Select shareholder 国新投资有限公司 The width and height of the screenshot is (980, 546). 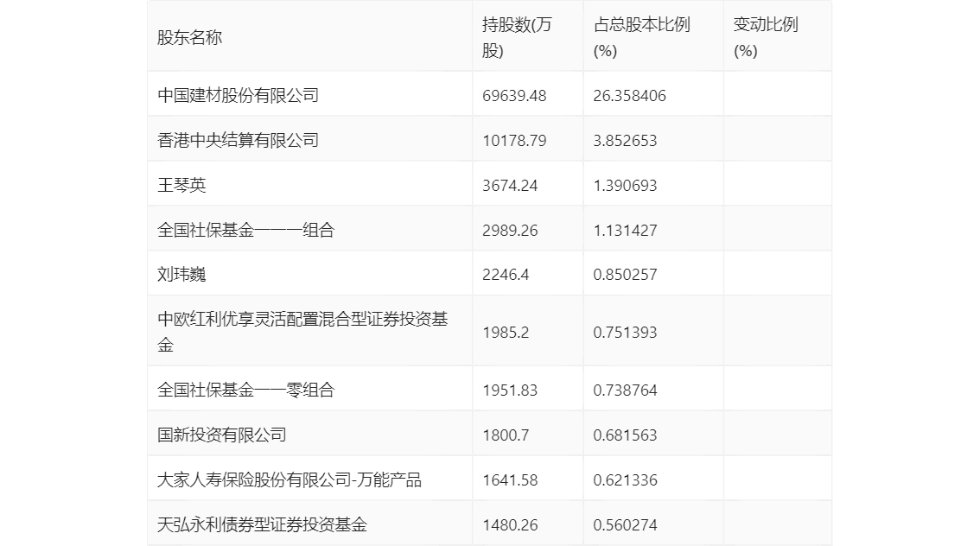pyautogui.click(x=222, y=435)
